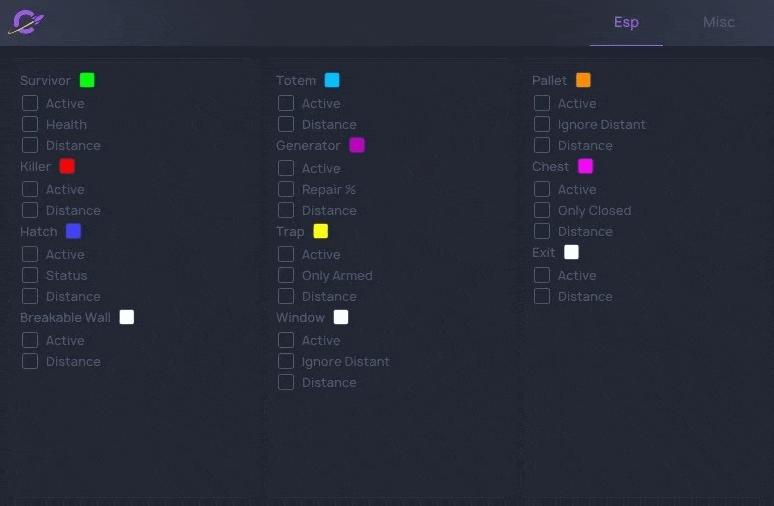Toggle the Survivor Health checkbox
This screenshot has width=774, height=506.
pos(30,124)
